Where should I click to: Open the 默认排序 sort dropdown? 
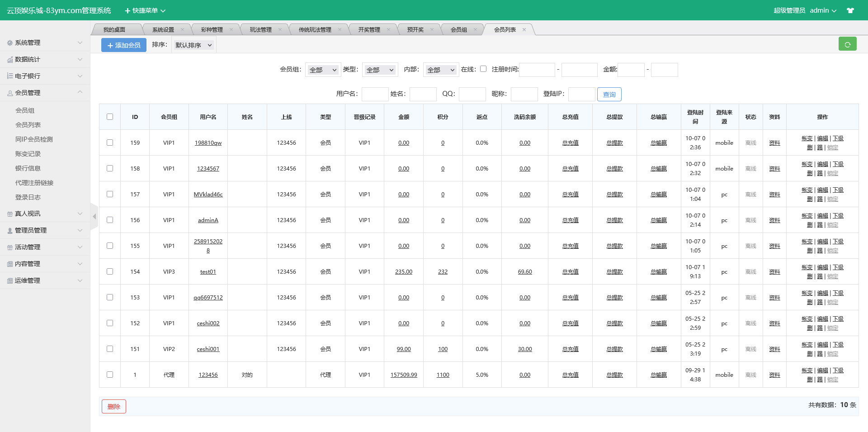click(x=193, y=45)
